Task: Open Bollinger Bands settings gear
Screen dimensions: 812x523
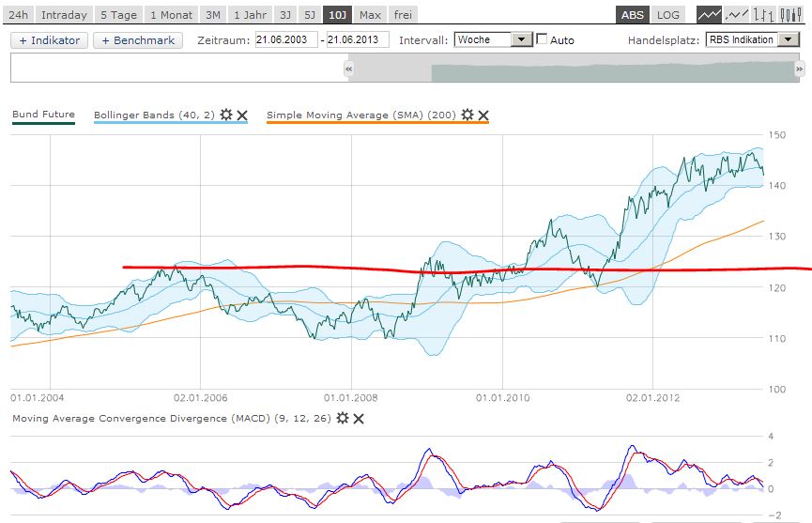Action: [x=226, y=115]
